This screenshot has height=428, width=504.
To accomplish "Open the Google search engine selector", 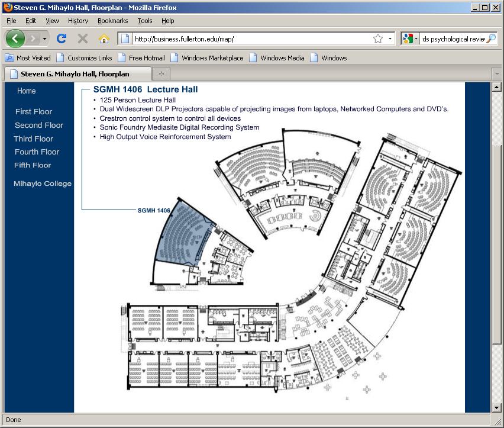I will (x=410, y=39).
